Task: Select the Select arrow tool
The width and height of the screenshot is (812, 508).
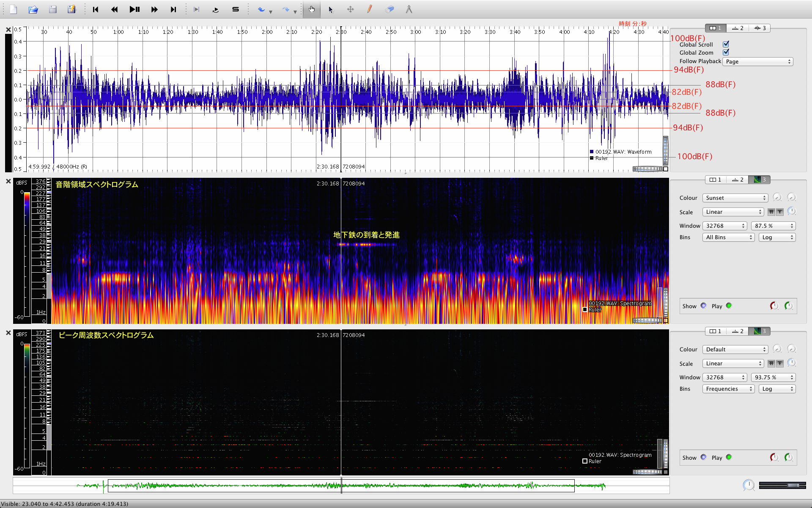Action: point(331,9)
